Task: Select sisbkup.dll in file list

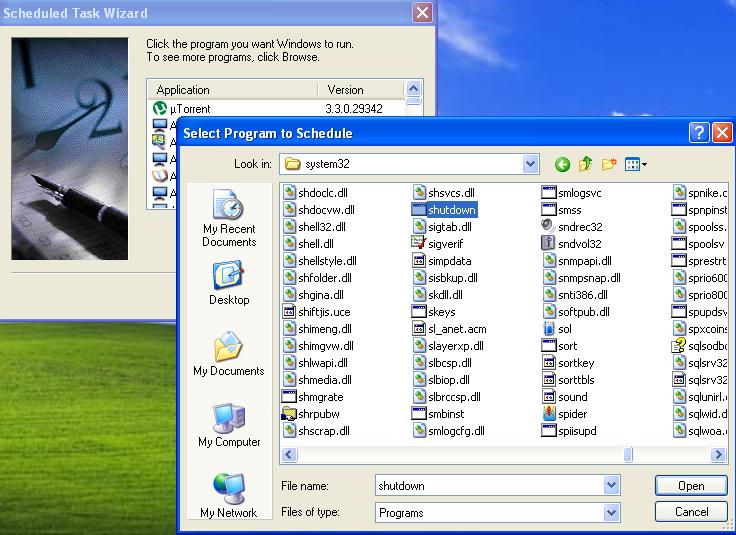Action: 445,278
